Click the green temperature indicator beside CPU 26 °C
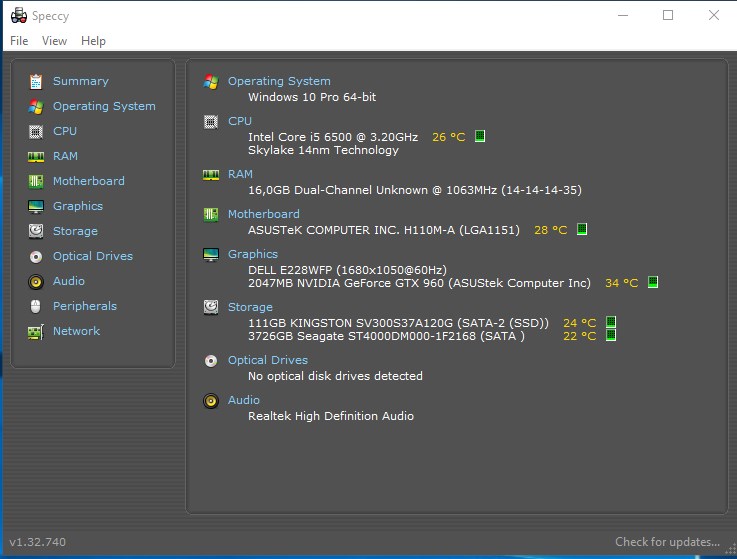 tap(480, 136)
